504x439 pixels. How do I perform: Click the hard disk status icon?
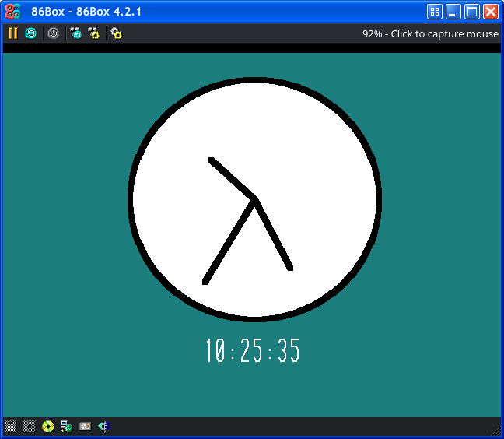(x=86, y=427)
